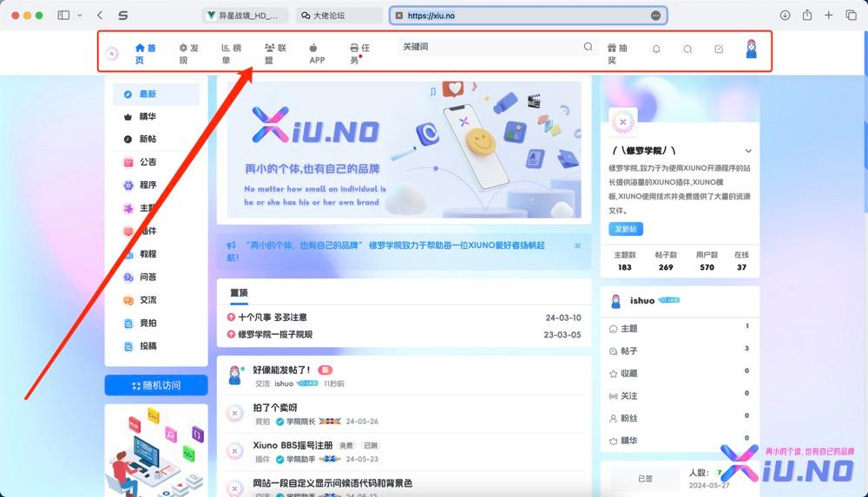Click the magnifier icon in search field

coord(588,47)
